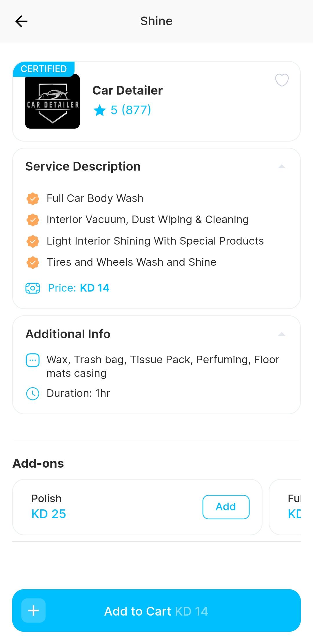Tap the CERTIFIED badge label

click(44, 69)
